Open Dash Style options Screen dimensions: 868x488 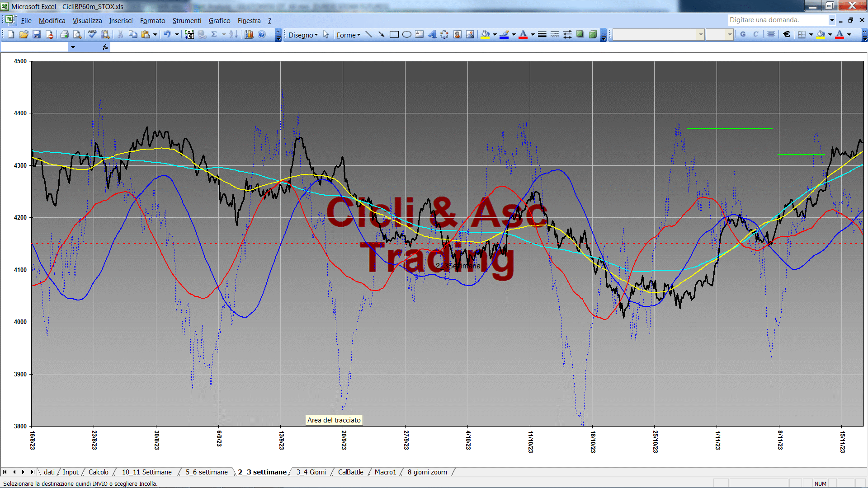[x=555, y=34]
